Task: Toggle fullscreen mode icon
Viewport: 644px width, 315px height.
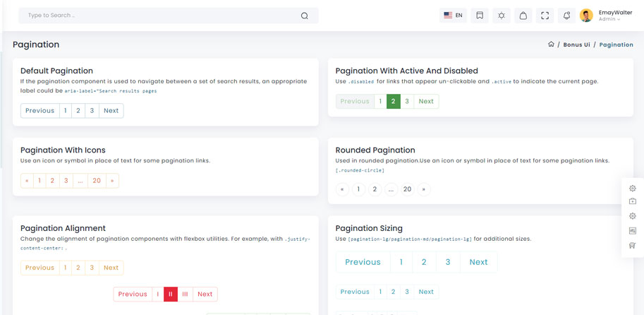Action: [545, 16]
